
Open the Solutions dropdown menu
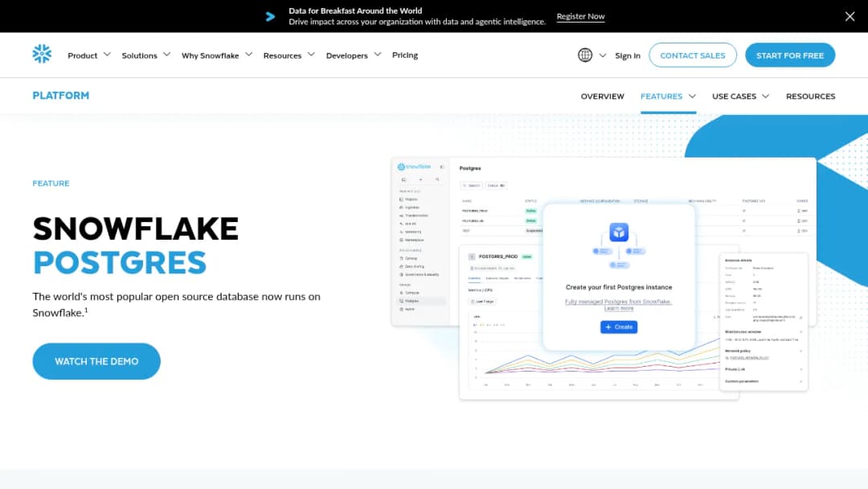pyautogui.click(x=146, y=55)
